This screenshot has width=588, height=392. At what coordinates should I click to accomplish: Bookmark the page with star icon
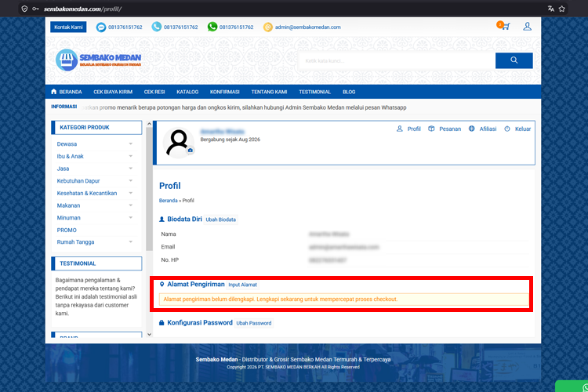coord(562,9)
